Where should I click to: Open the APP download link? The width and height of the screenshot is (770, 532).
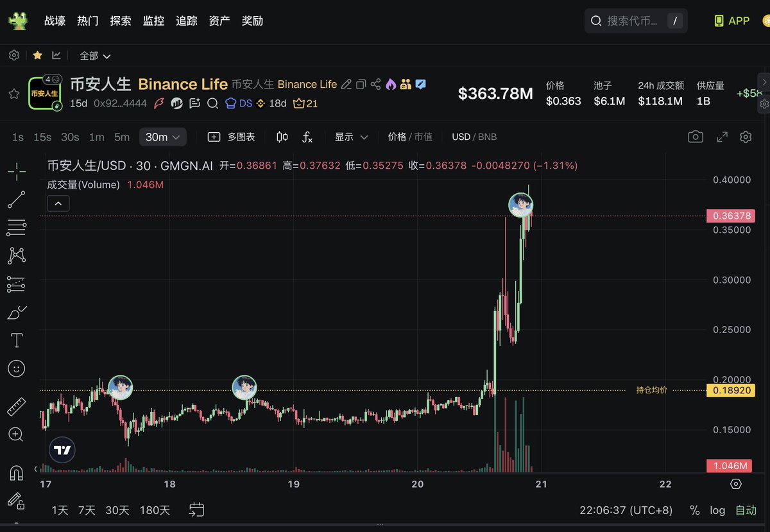732,21
